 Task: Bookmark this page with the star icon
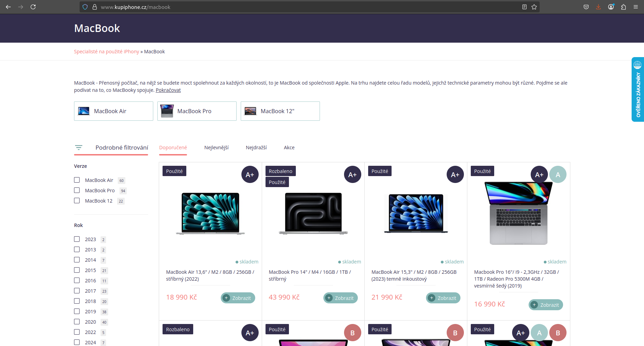pos(534,7)
